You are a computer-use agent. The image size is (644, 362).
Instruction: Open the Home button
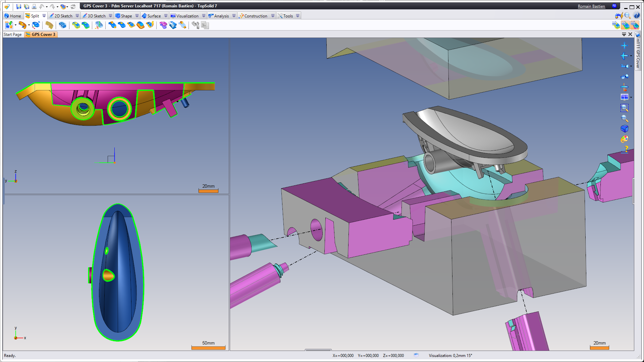click(13, 16)
